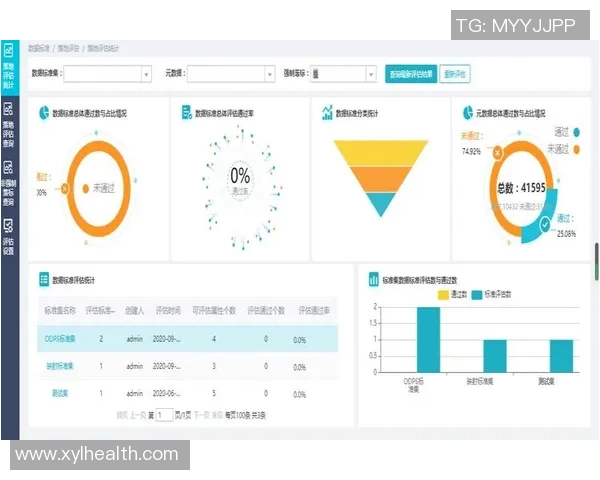This screenshot has height=480, width=600.
Task: Open the 评估设置 sidebar item
Action: tap(9, 237)
